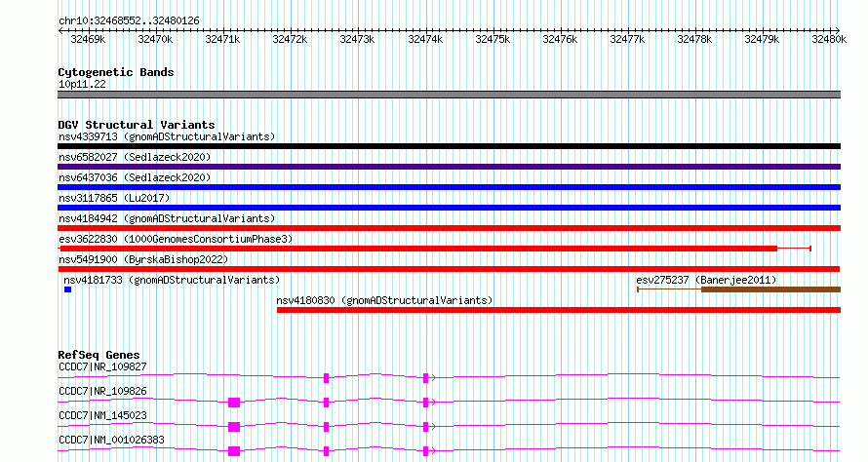Click the nsv5491900 (ByrskaBishop2022) label
Image resolution: width=868 pixels, height=462 pixels.
click(143, 259)
